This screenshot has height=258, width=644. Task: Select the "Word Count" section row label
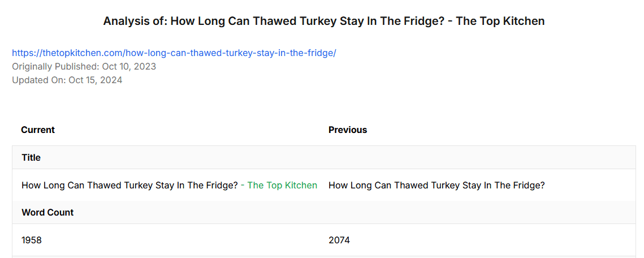coord(47,213)
